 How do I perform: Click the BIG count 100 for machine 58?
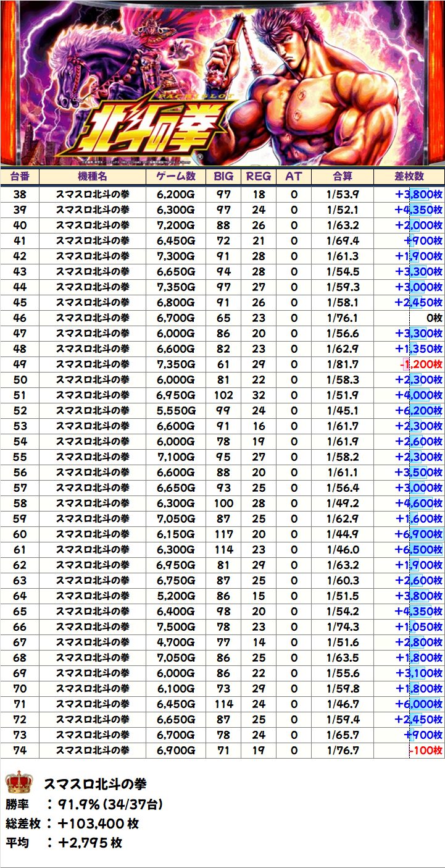223,503
